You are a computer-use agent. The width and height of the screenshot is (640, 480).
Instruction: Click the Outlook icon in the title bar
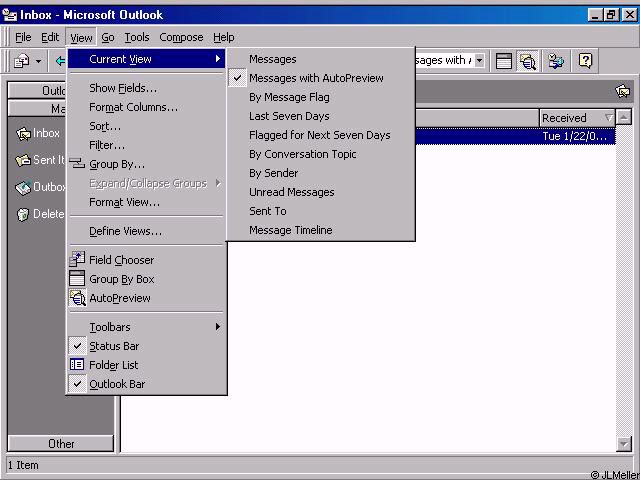(10, 15)
